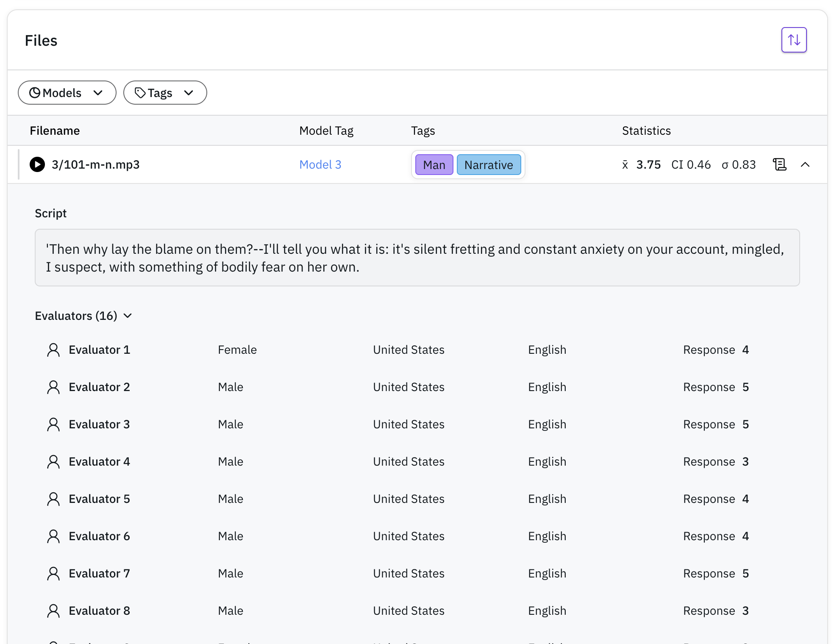Image resolution: width=834 pixels, height=644 pixels.
Task: Select the Evaluator 2 name
Action: pos(99,387)
